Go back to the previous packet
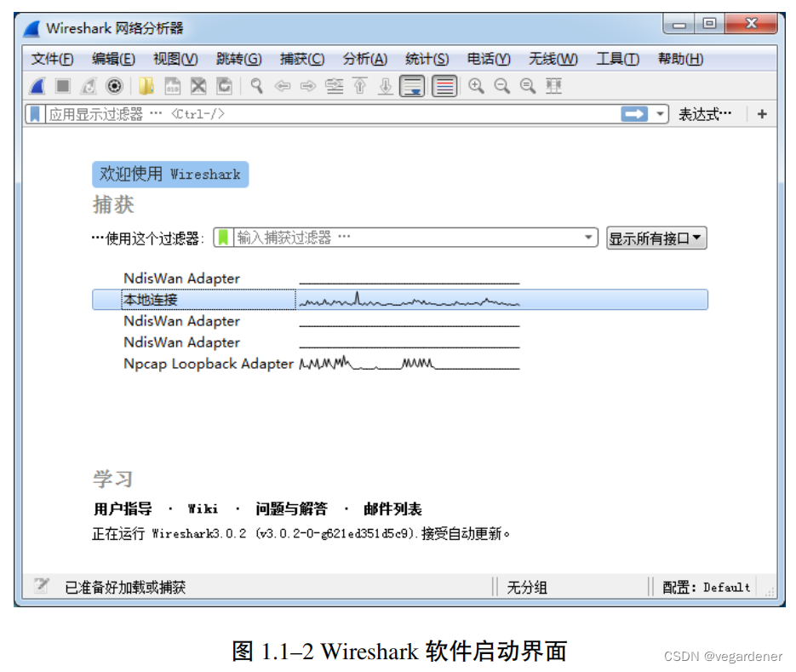 click(283, 86)
